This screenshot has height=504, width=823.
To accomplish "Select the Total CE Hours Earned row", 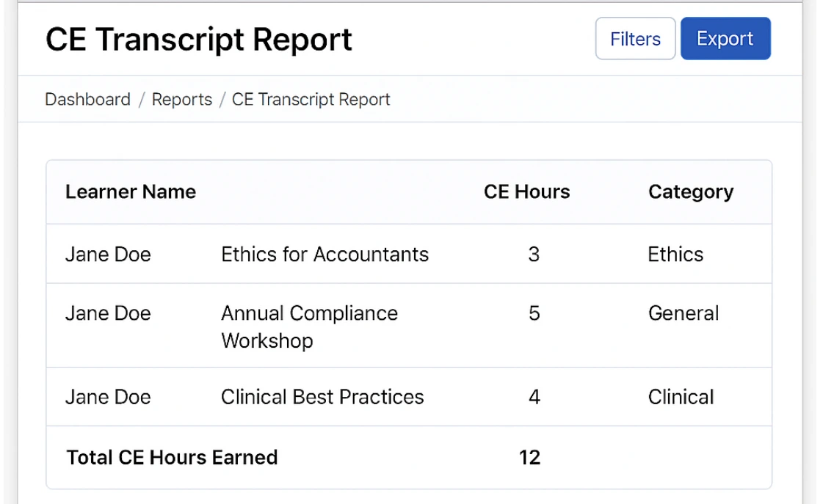I will (172, 457).
